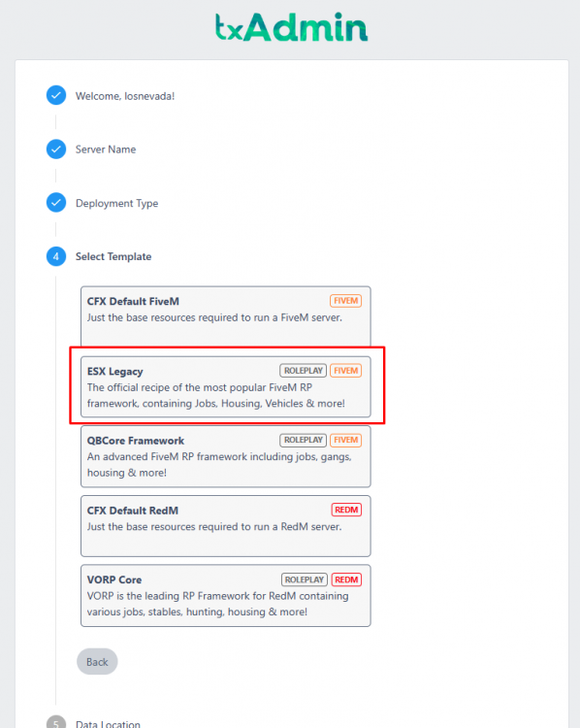Select the CFX Default RedM template
Image resolution: width=580 pixels, height=728 pixels.
[x=226, y=525]
